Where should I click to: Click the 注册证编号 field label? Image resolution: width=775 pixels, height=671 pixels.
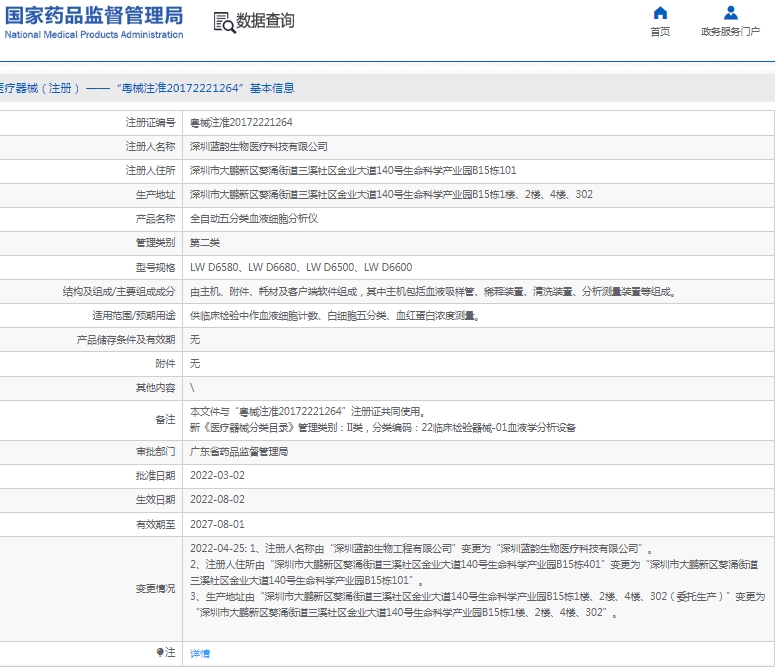pos(150,122)
